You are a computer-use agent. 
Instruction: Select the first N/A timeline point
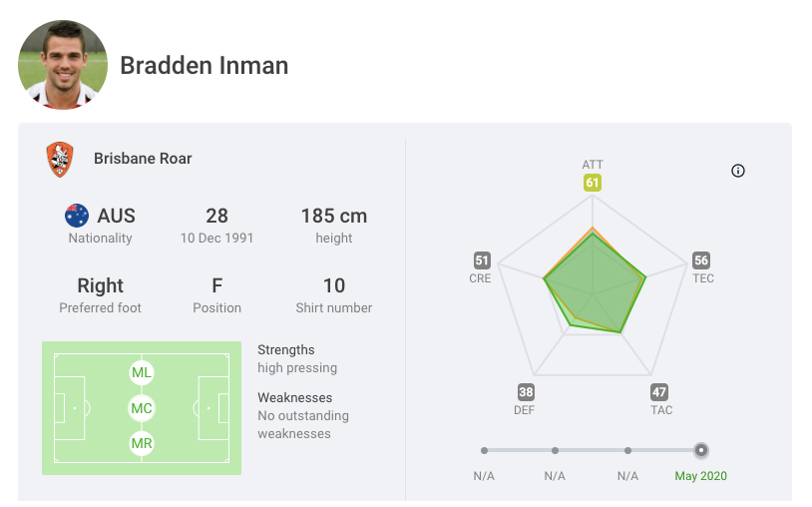coord(484,450)
